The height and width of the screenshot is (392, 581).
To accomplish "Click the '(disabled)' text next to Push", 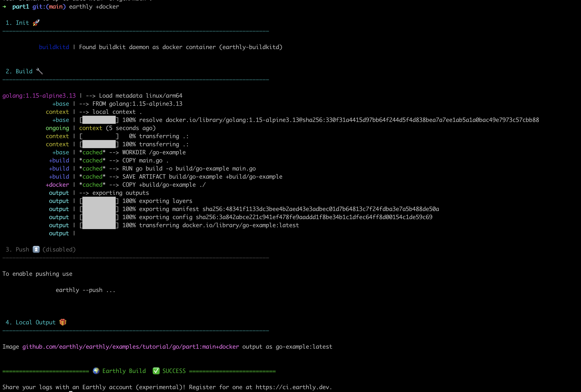I will pyautogui.click(x=59, y=250).
